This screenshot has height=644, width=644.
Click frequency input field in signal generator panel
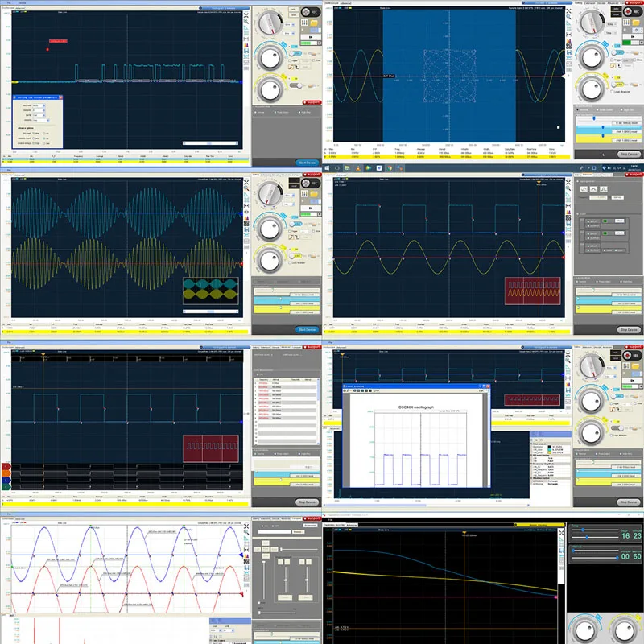[598, 197]
